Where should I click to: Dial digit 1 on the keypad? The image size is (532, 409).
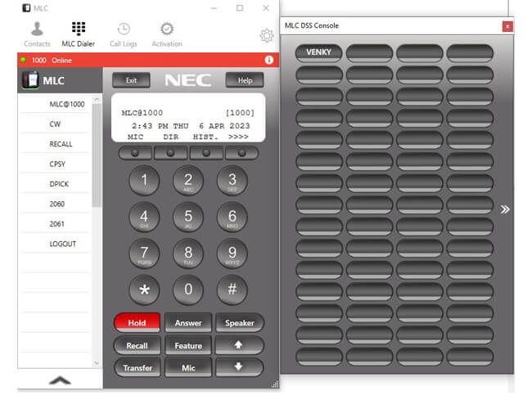[144, 180]
